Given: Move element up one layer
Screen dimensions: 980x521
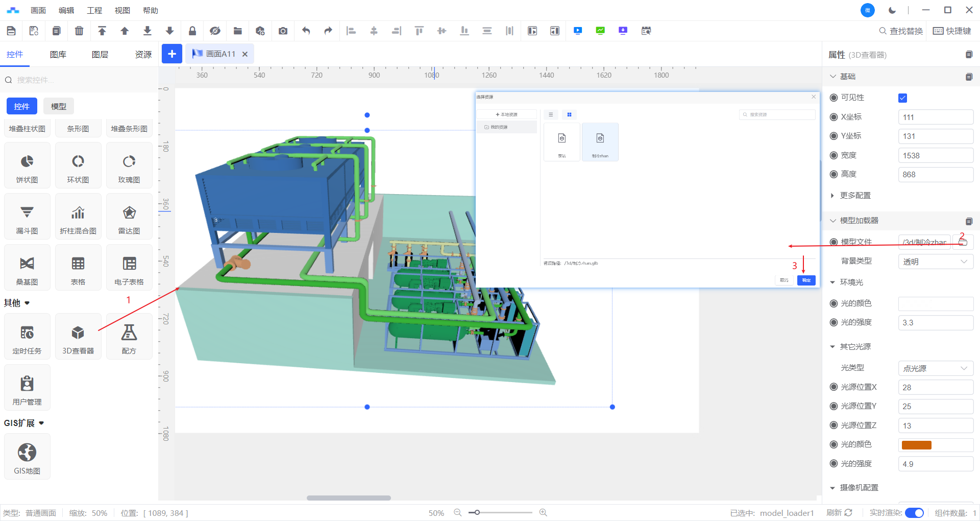Looking at the screenshot, I should point(125,31).
